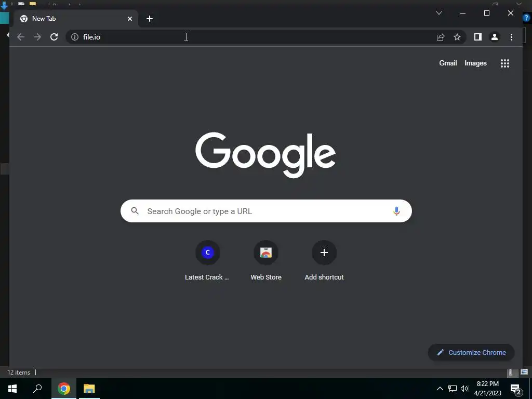Open the clock showing 8:22 PM
Image resolution: width=532 pixels, height=399 pixels.
[x=487, y=389]
